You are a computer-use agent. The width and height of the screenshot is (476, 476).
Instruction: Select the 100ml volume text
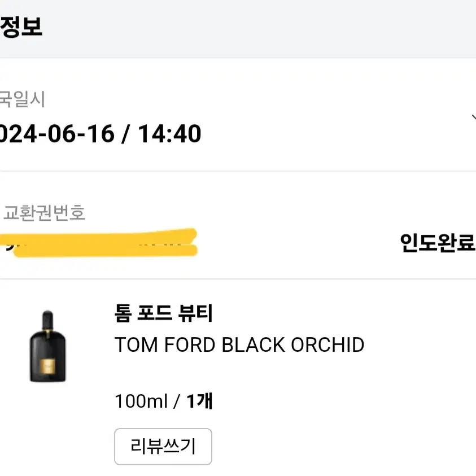141,401
